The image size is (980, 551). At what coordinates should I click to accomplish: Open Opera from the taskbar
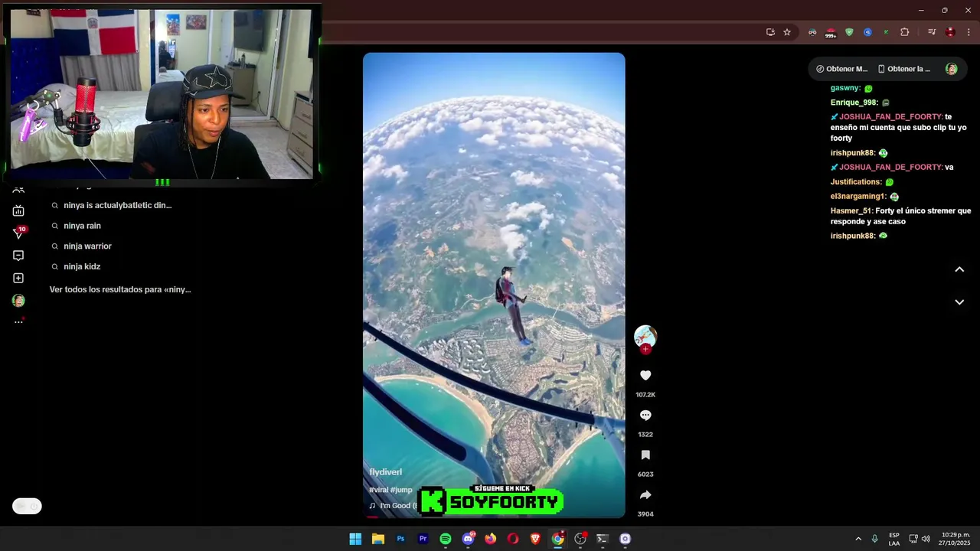[513, 539]
